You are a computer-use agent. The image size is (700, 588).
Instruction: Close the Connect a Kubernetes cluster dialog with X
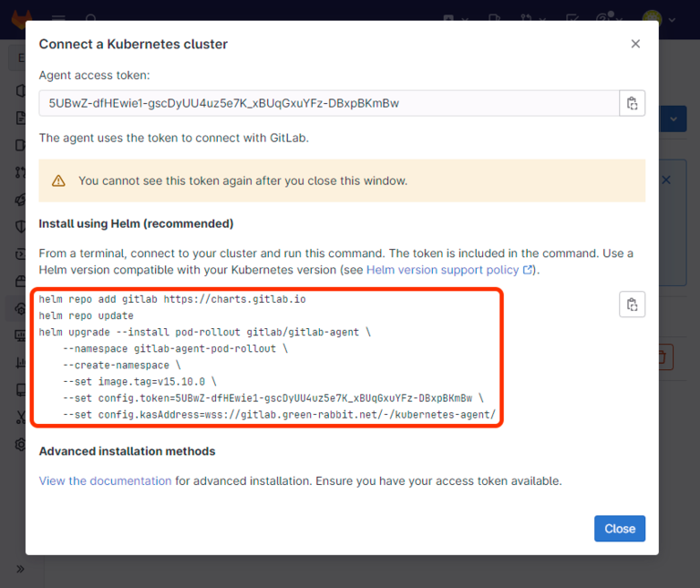pos(635,44)
